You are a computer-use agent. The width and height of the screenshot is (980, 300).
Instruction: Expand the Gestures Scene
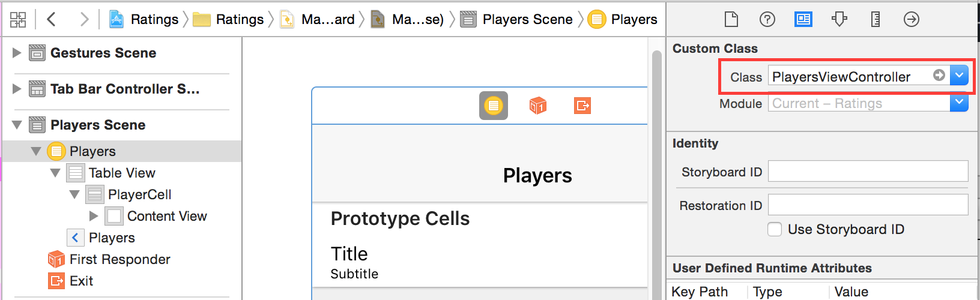click(17, 53)
